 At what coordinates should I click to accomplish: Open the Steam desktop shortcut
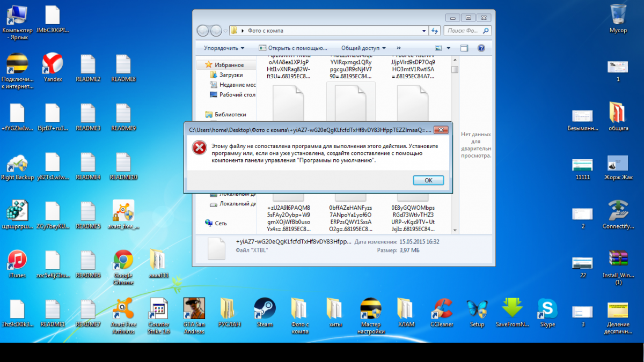coord(265,309)
